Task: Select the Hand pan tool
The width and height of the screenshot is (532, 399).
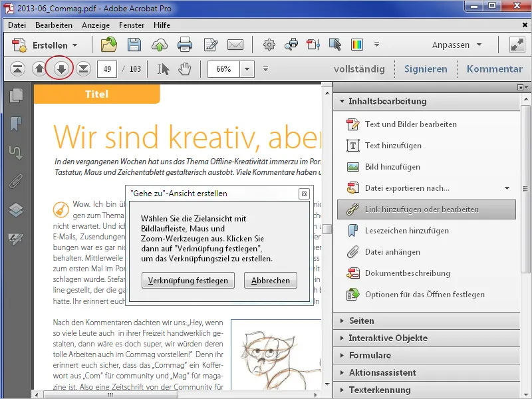Action: (x=185, y=69)
